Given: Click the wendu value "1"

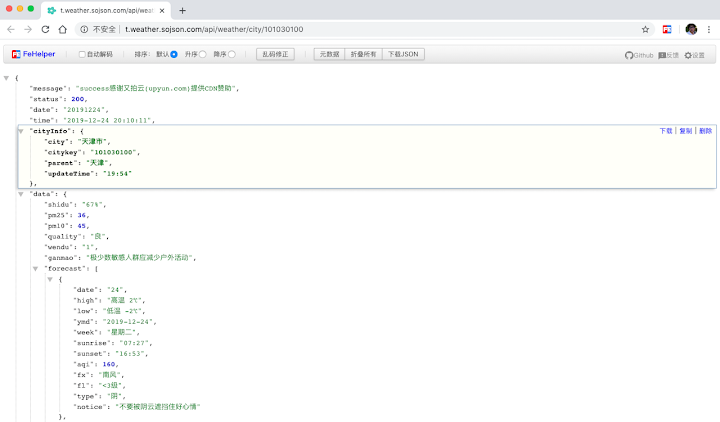Looking at the screenshot, I should (x=88, y=247).
